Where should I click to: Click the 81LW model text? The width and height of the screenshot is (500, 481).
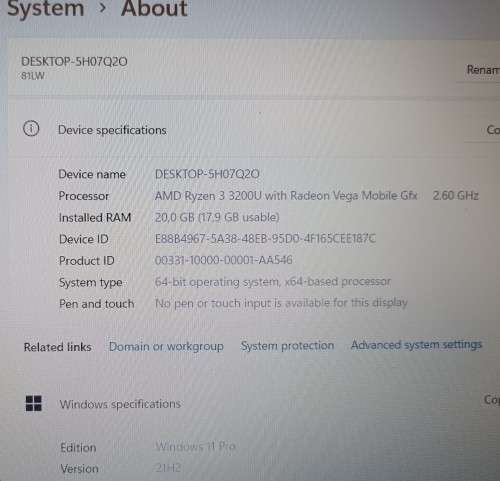click(33, 76)
